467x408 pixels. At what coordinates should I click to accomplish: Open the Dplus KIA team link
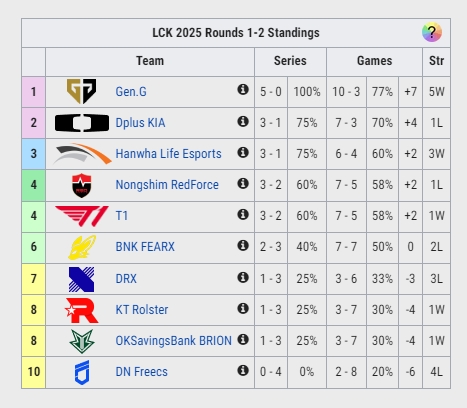click(x=140, y=123)
